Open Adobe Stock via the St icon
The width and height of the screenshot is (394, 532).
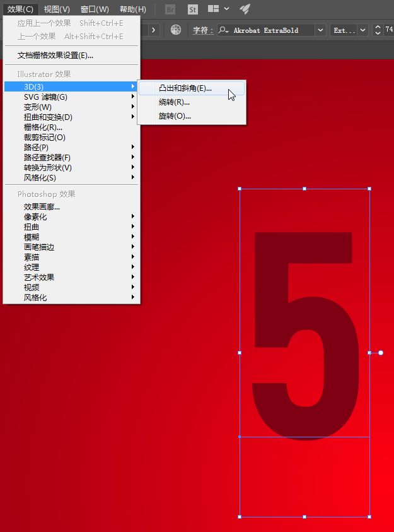(193, 9)
